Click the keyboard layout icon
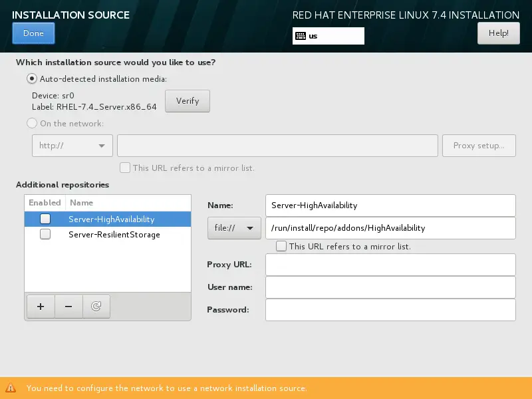532x399 pixels. point(301,36)
